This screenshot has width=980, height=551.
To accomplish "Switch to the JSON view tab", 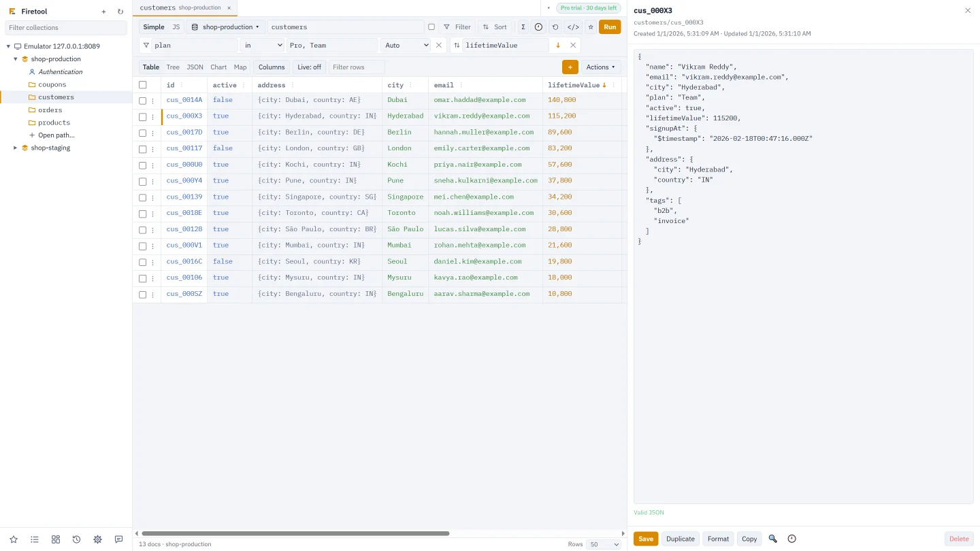I will pyautogui.click(x=195, y=67).
